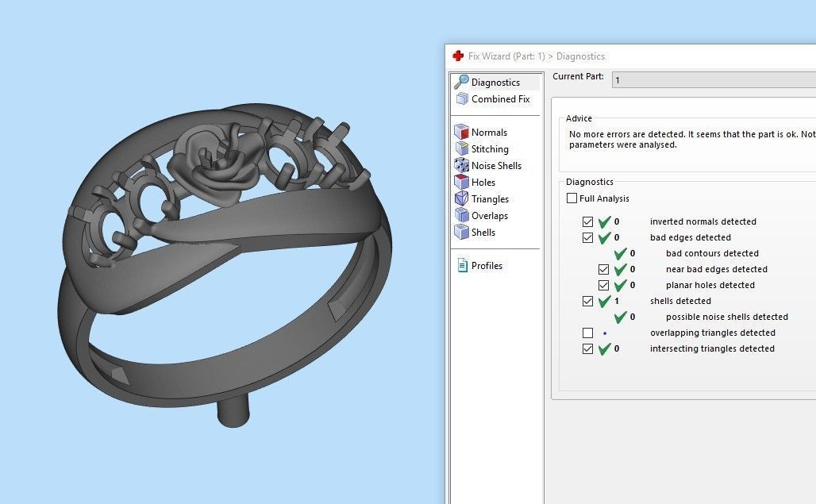Open the Diagnostics page
Screen dimensions: 816x504
click(495, 83)
